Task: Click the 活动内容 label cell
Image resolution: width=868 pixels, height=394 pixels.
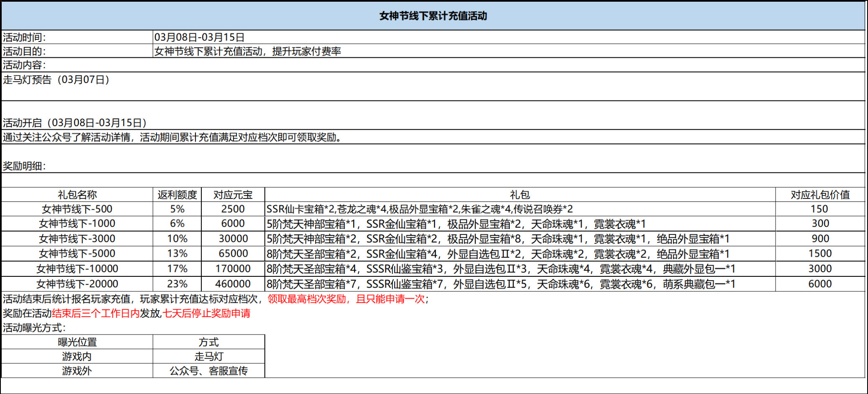Action: pos(433,65)
